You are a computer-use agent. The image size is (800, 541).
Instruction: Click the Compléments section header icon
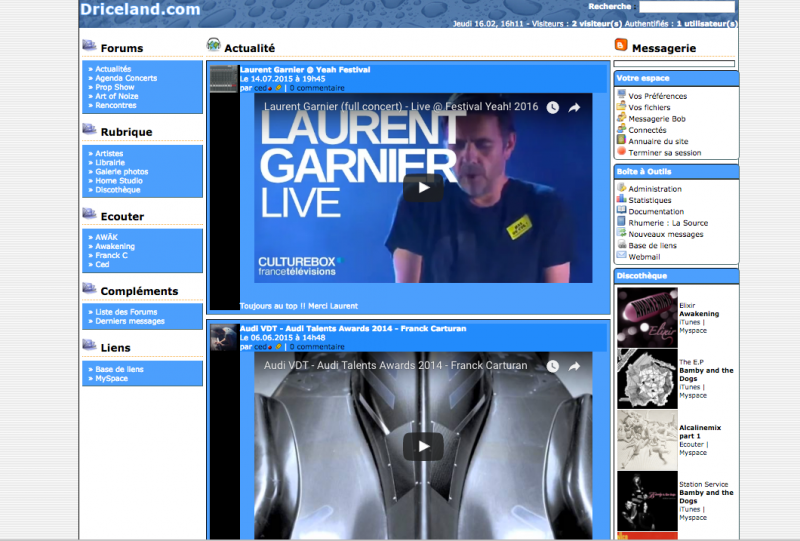tap(89, 288)
